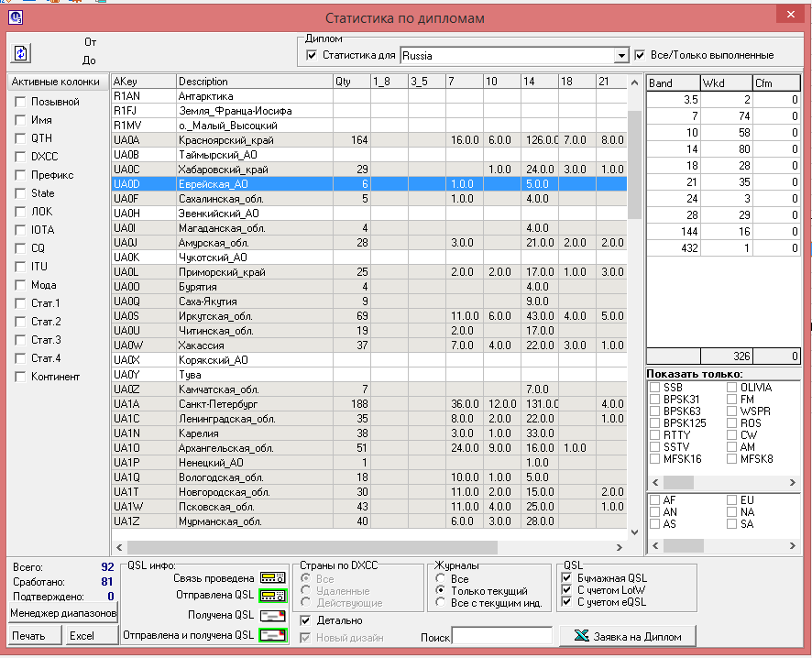Click the Qty column header

pos(350,82)
